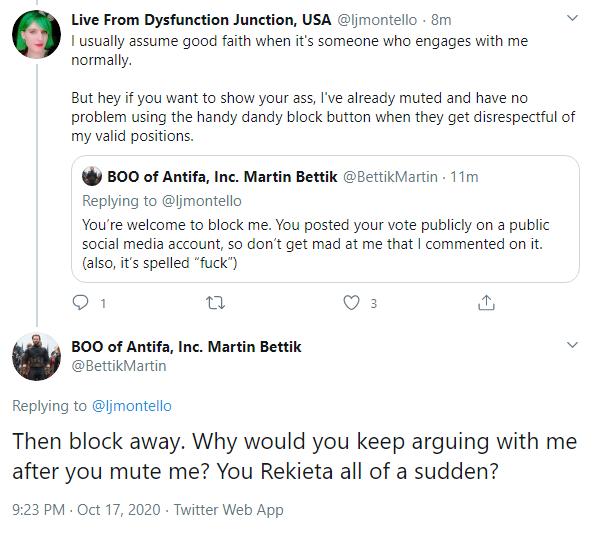Click small avatar in the quoted tweet
The height and width of the screenshot is (533, 592).
pos(92,176)
